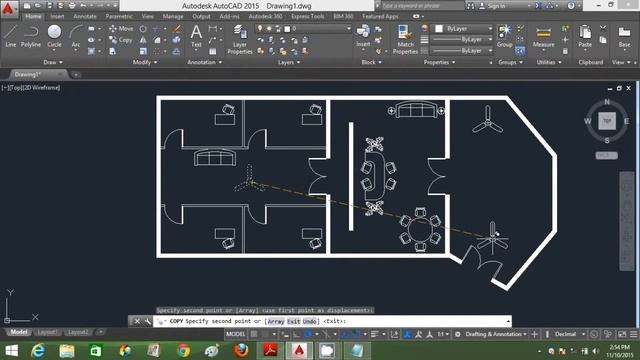Open the Insert ribbon tab
This screenshot has width=640, height=360.
click(57, 16)
